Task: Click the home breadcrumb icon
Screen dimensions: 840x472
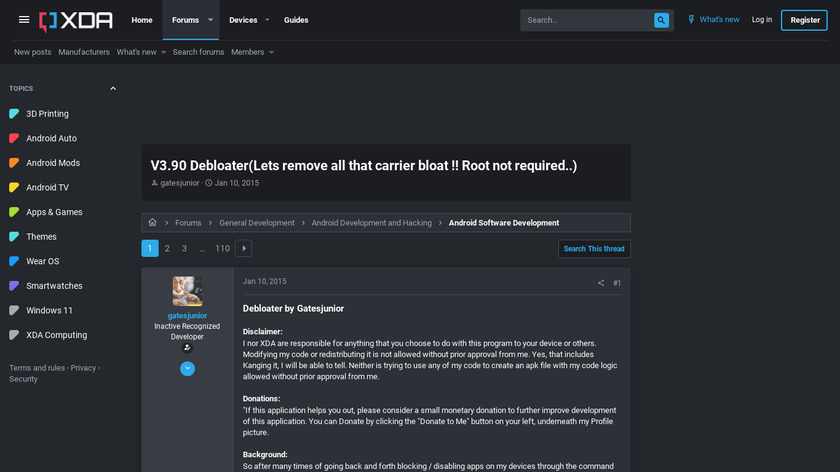Action: point(153,222)
